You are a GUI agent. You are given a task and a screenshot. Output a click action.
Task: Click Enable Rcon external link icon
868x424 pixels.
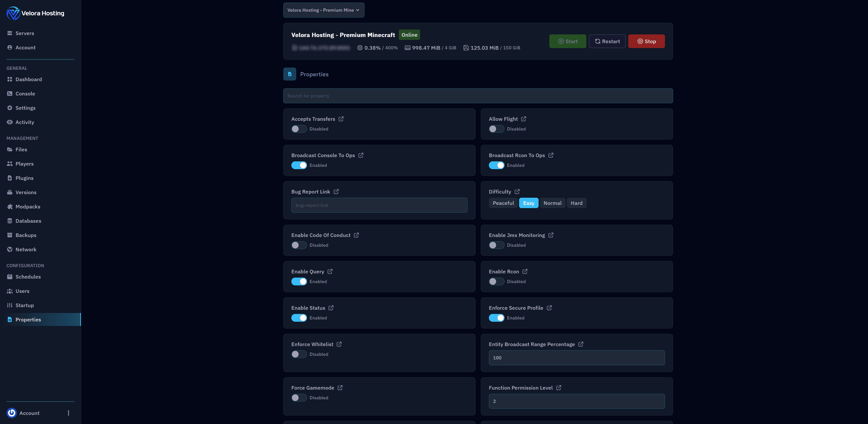(525, 271)
